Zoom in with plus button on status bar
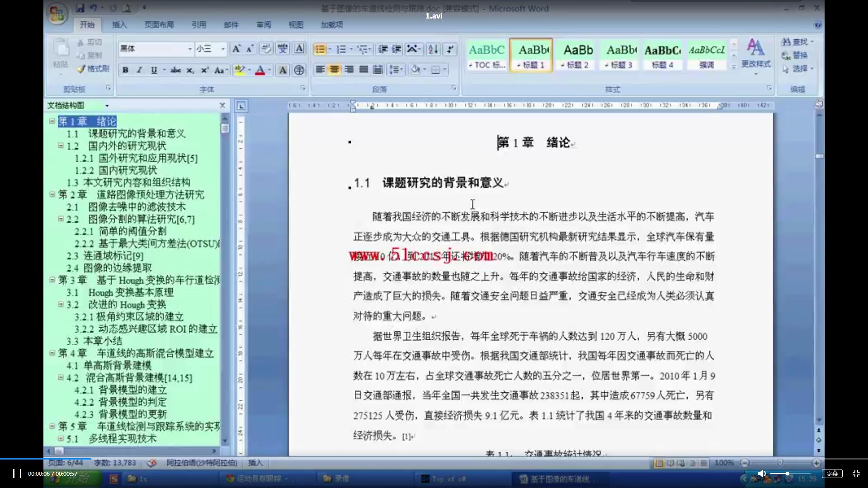 [x=816, y=463]
